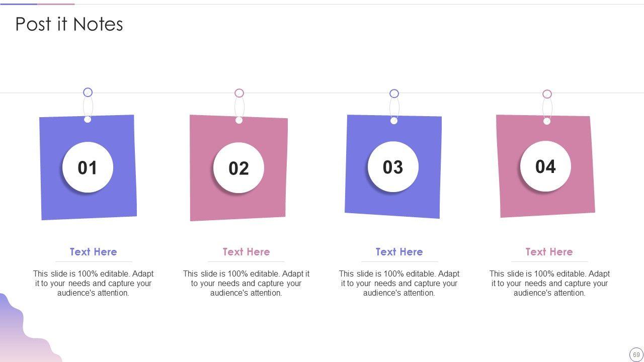
Task: Click the pink pin ring above note 04
Action: pos(547,94)
